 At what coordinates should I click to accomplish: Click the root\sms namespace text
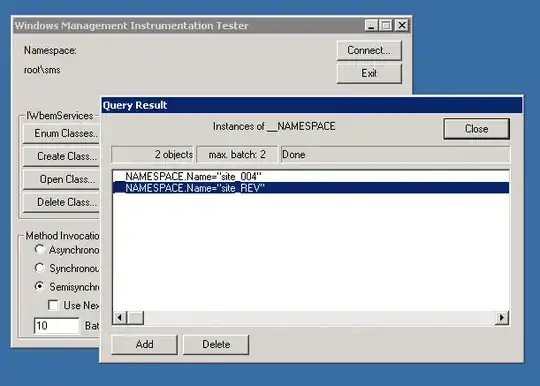[x=42, y=70]
